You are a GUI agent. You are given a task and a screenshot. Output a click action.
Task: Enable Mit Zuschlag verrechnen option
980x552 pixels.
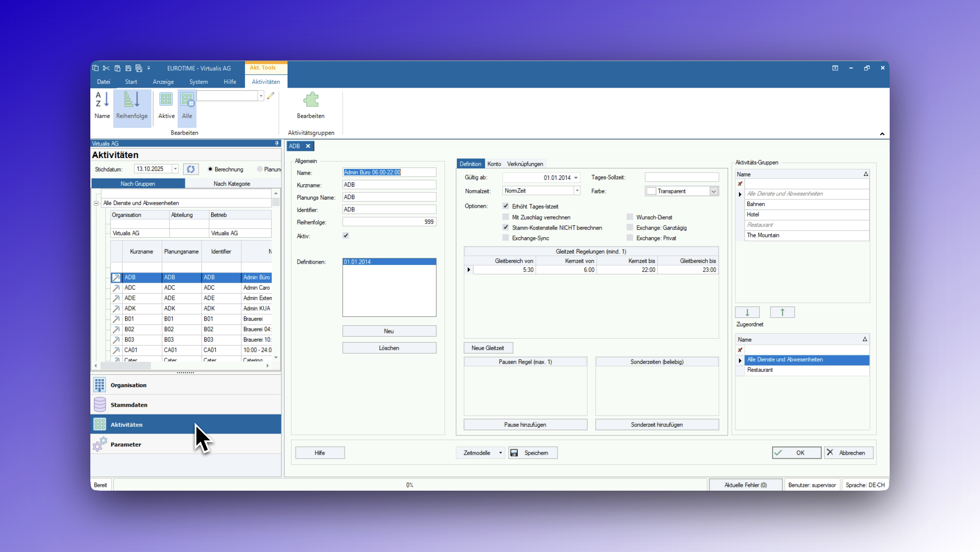(506, 217)
